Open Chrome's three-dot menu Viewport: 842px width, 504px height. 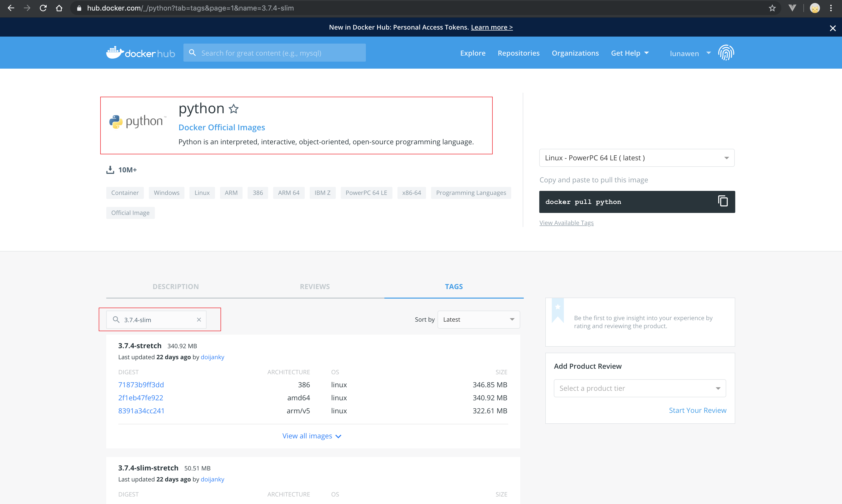[x=831, y=8]
